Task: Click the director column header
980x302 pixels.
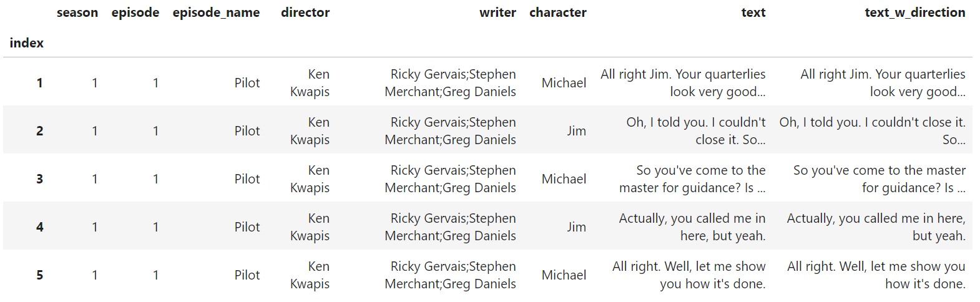Action: [x=305, y=12]
